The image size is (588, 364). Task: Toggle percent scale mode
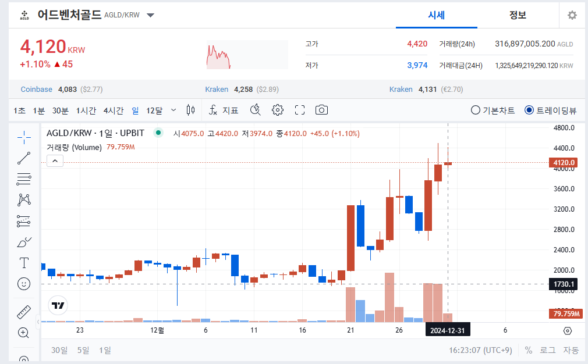point(529,350)
